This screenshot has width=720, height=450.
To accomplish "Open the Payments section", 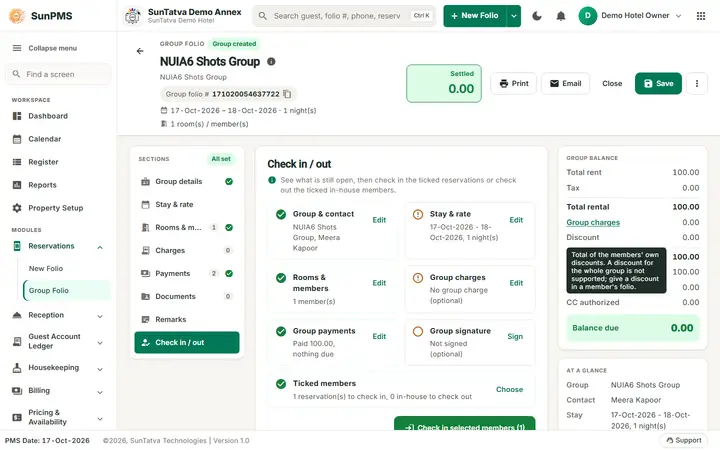I will [x=187, y=273].
